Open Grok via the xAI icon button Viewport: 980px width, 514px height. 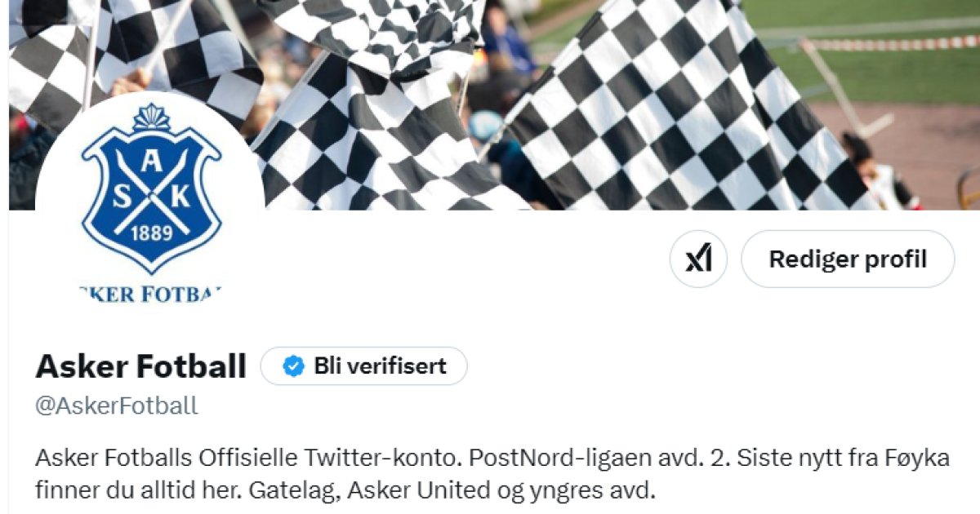tap(698, 259)
